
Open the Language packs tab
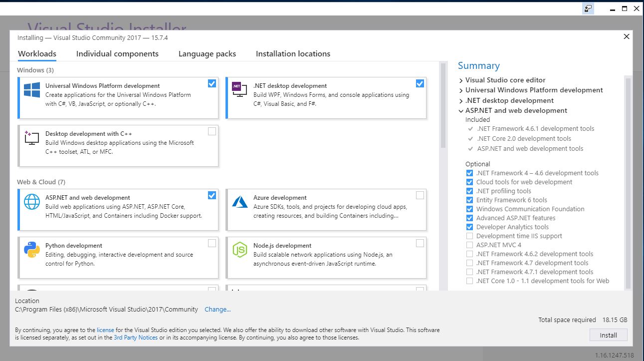[207, 54]
